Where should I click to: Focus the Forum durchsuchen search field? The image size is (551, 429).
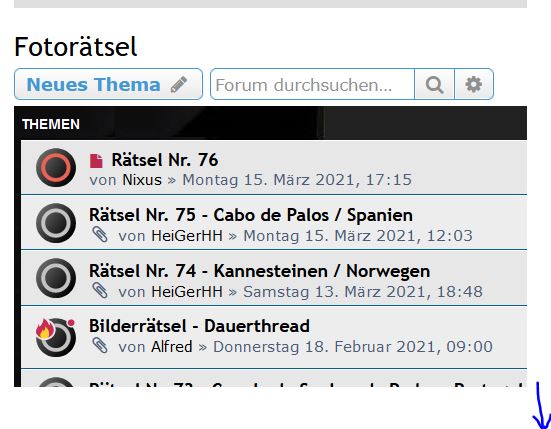312,84
